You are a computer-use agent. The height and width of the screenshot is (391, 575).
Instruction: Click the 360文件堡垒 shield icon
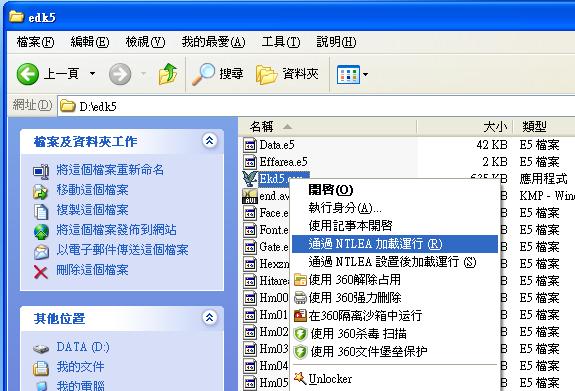[300, 351]
